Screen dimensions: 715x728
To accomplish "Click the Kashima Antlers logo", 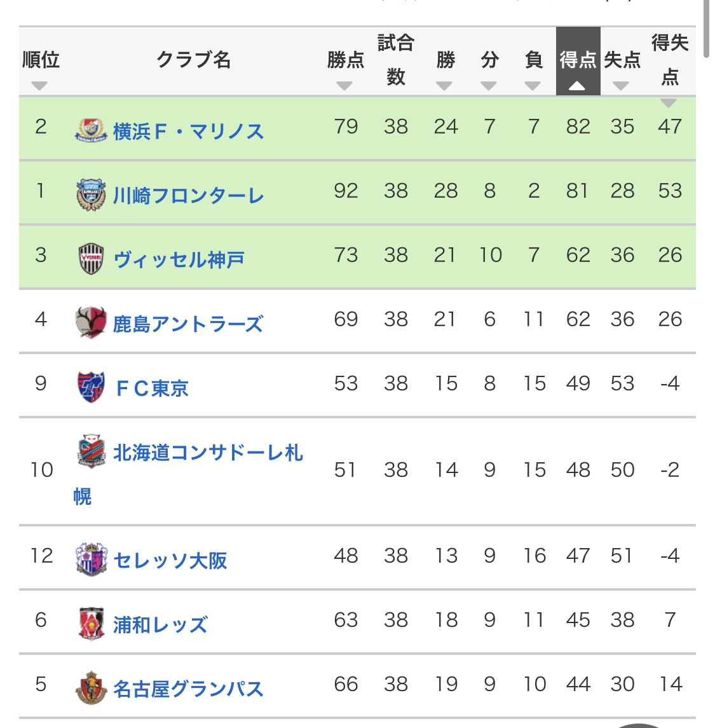I will (91, 323).
